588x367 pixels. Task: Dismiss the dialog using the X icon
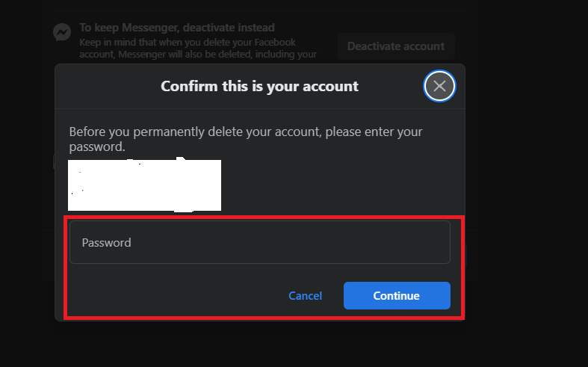[439, 86]
